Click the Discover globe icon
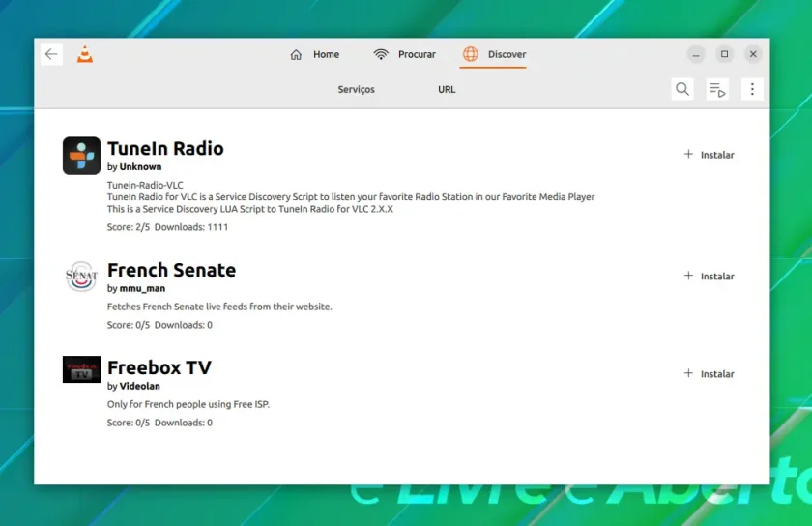This screenshot has width=812, height=526. (x=470, y=54)
